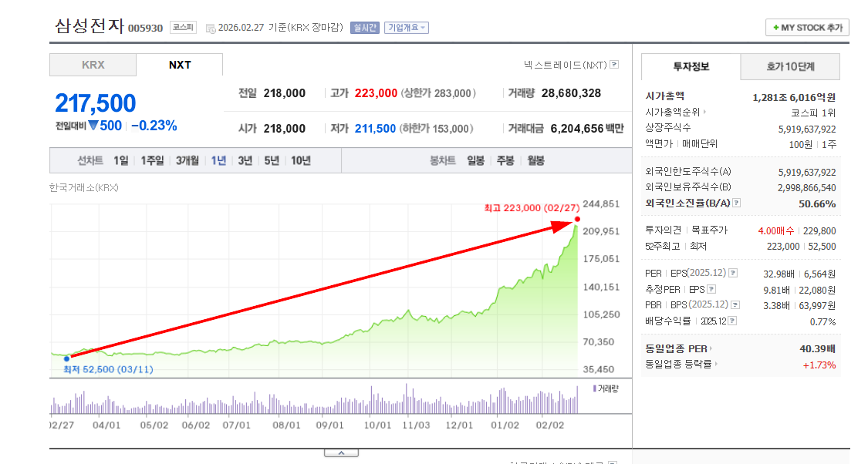Screen dimensions: 868x464
Task: Click the 고가 value 223,000
Action: coord(376,93)
